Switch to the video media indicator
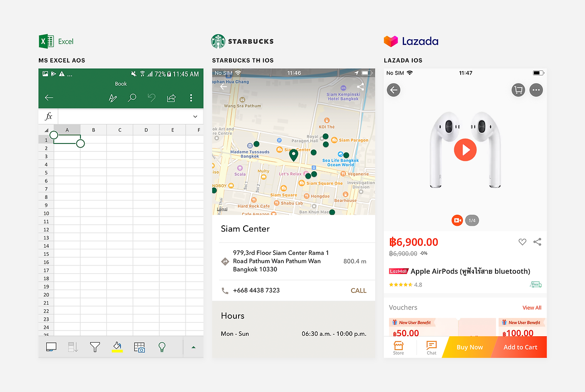 tap(457, 220)
